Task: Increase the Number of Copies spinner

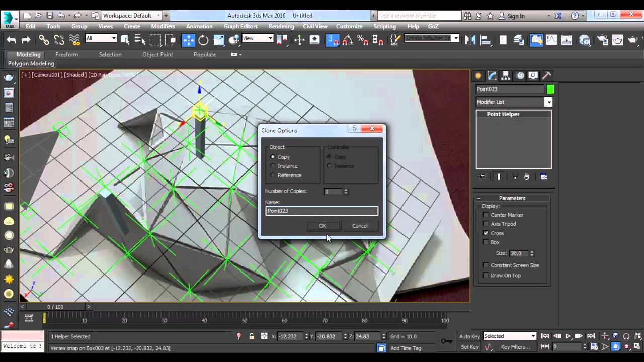Action: [x=346, y=190]
